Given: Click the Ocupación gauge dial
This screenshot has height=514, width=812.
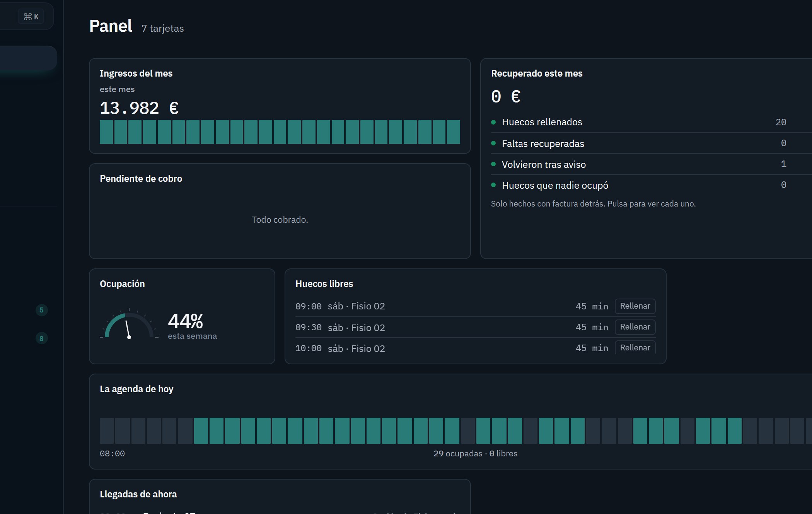Looking at the screenshot, I should 129,324.
